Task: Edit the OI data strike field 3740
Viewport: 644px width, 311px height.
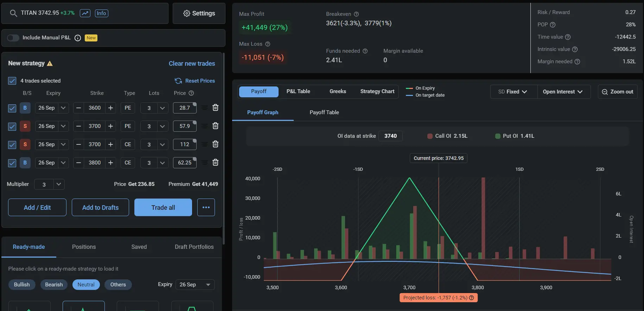Action: [390, 136]
